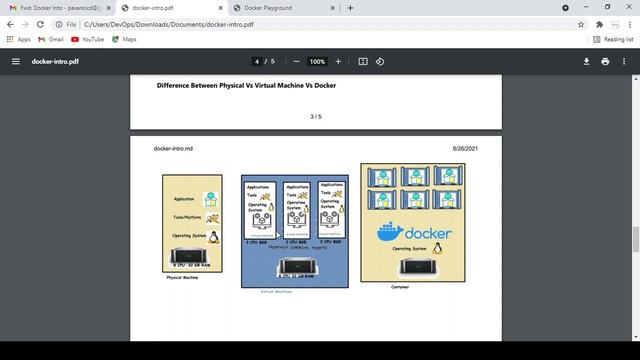This screenshot has width=640, height=360.
Task: Click the 100% zoom level field
Action: point(317,62)
